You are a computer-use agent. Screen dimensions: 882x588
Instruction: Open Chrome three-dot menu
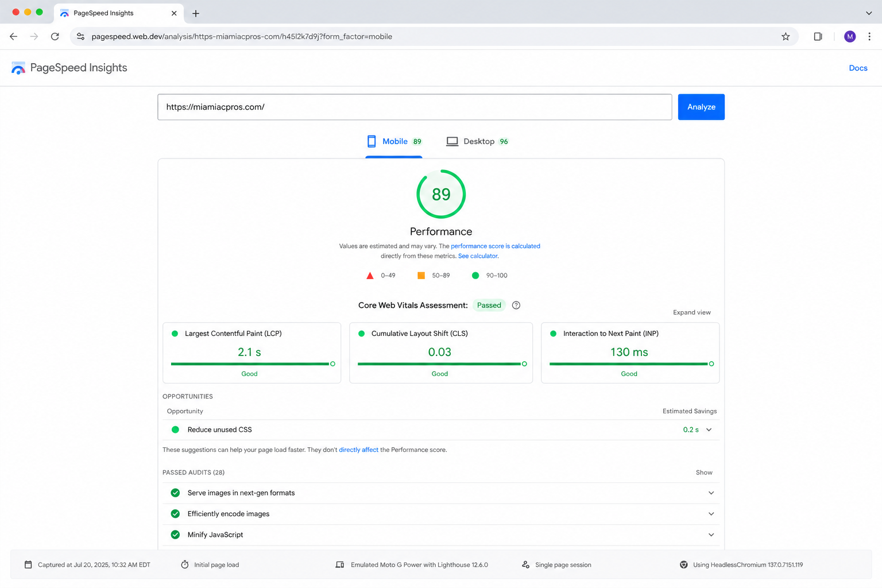(869, 36)
